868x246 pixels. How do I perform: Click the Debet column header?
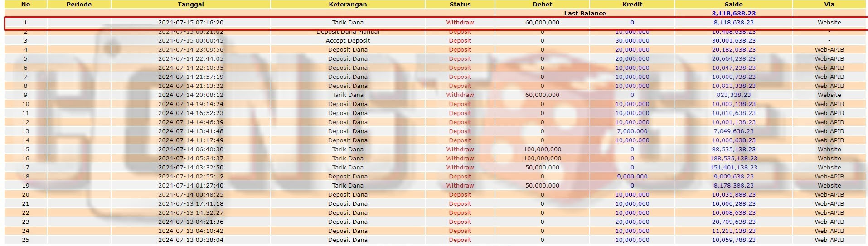[x=542, y=4]
